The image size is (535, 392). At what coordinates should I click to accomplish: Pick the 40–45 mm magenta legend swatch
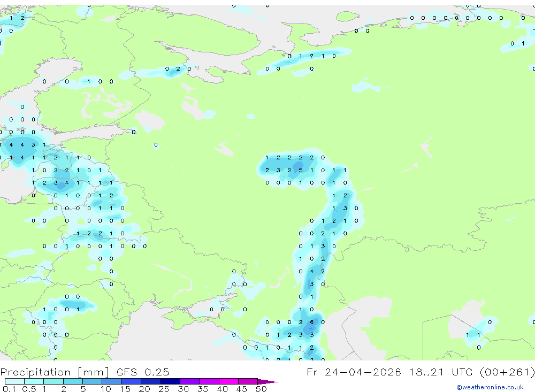[228, 381]
